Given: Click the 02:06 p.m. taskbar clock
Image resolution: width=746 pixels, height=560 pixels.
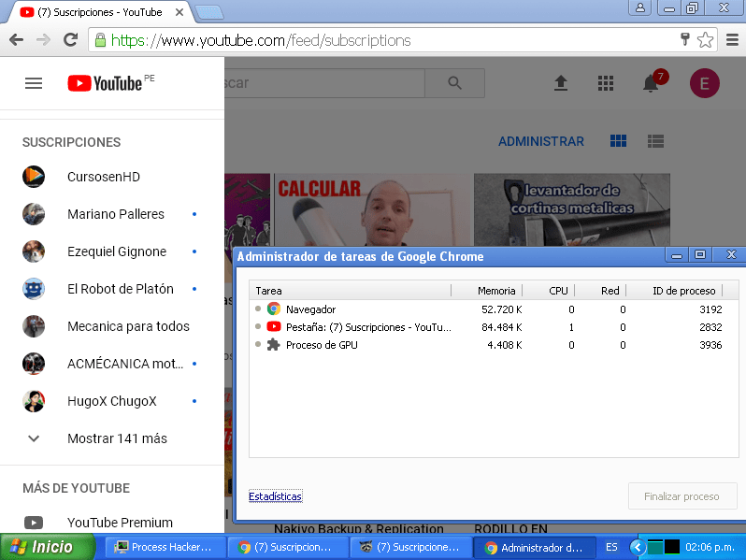Looking at the screenshot, I should [710, 547].
